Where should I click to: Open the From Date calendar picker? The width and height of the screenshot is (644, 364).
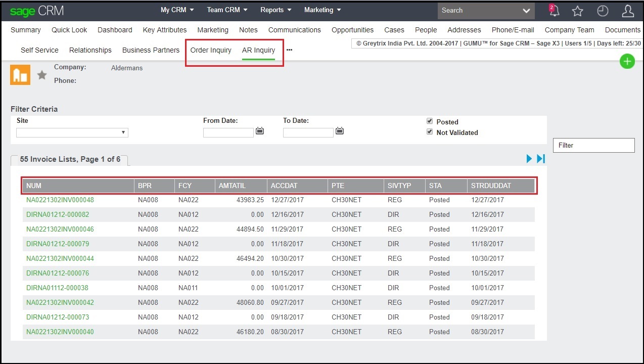pyautogui.click(x=260, y=131)
